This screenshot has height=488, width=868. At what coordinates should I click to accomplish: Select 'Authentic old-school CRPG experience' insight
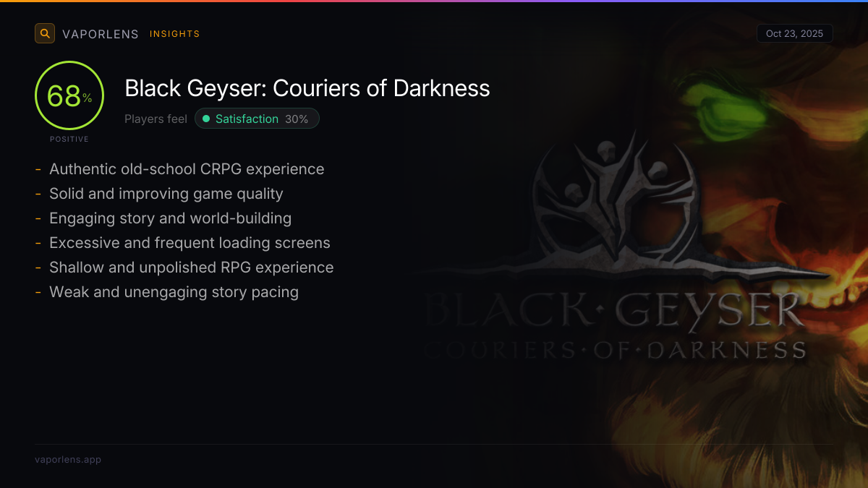[187, 169]
